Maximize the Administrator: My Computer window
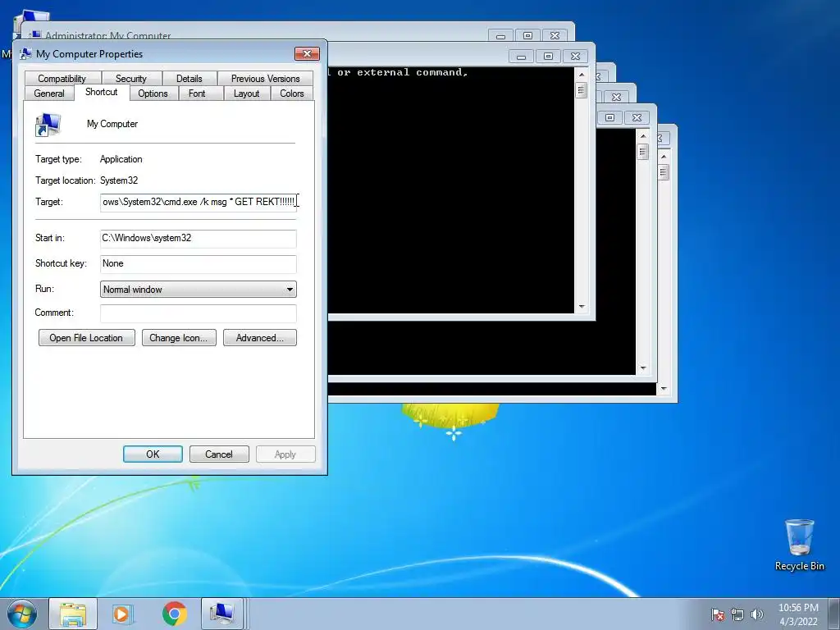The width and height of the screenshot is (840, 630). (x=527, y=36)
